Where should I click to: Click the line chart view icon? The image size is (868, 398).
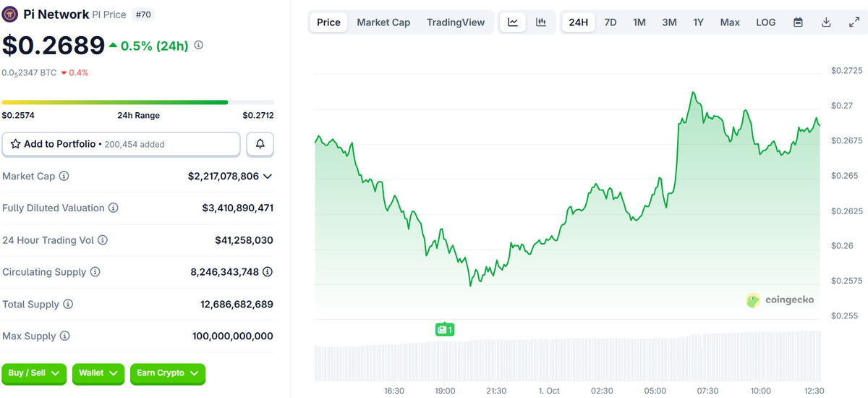pos(513,22)
